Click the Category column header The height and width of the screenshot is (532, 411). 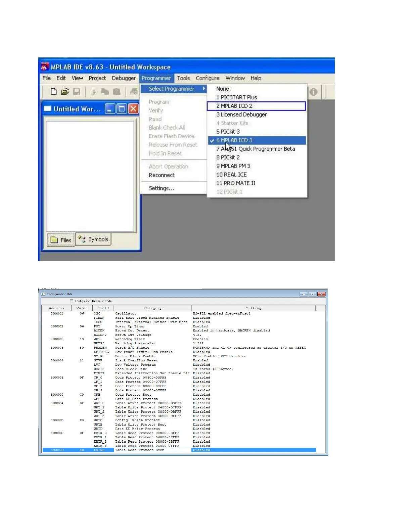tap(153, 308)
